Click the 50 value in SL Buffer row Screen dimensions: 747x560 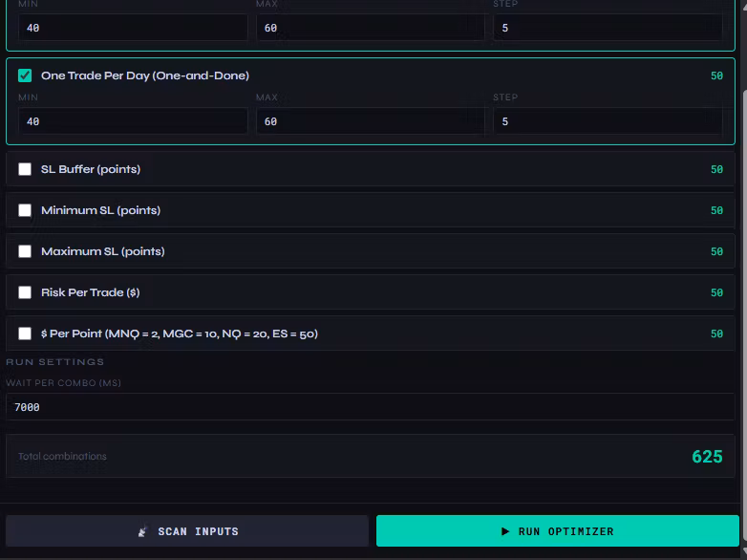pos(716,169)
